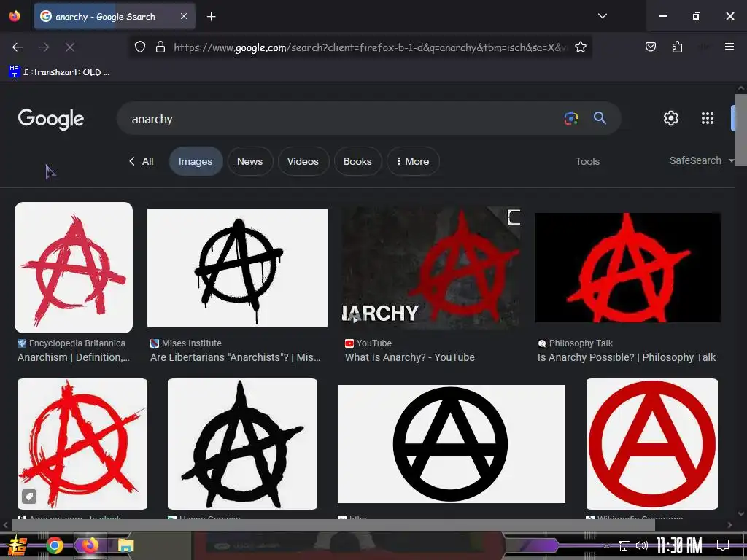Open File Explorer from the taskbar
Screen dimensions: 747x560
point(125,545)
